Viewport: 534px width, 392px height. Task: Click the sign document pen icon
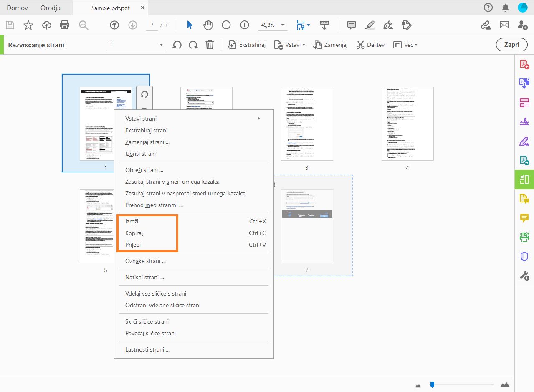pos(388,25)
